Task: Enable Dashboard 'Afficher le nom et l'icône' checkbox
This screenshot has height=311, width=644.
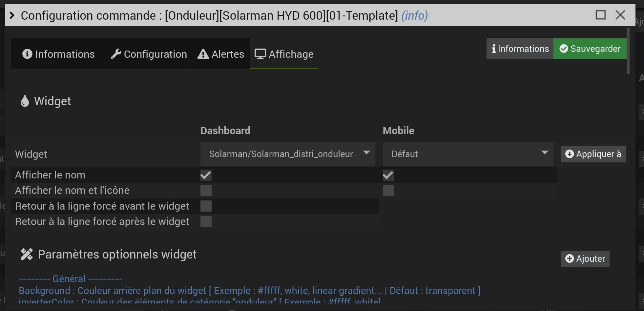Action: tap(206, 191)
